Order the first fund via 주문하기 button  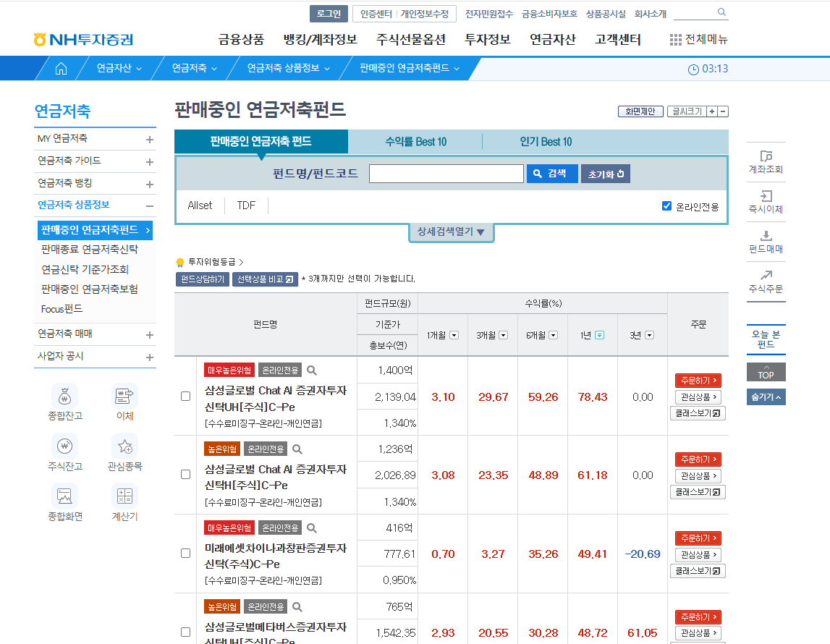pyautogui.click(x=697, y=378)
